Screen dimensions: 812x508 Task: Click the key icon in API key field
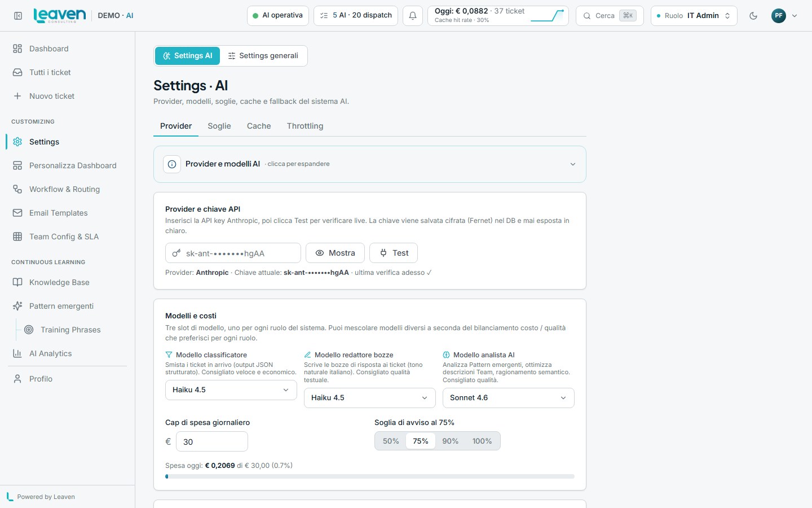click(x=176, y=253)
